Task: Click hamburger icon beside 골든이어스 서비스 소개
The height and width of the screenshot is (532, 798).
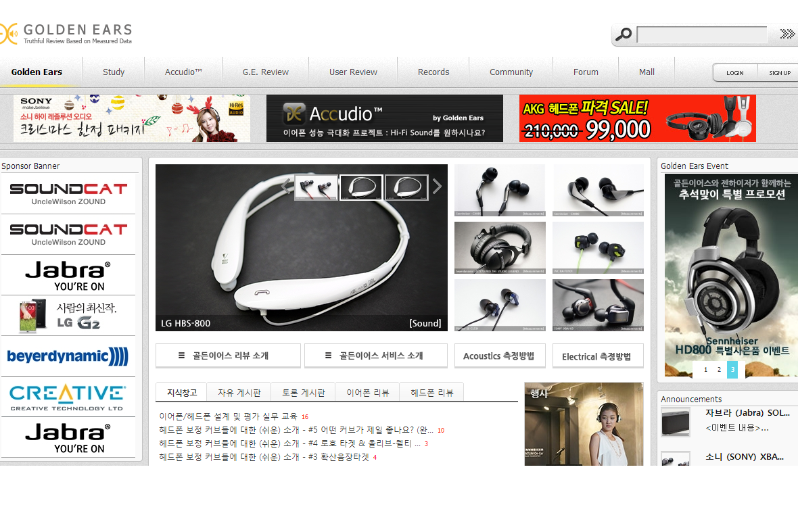Action: (x=328, y=356)
